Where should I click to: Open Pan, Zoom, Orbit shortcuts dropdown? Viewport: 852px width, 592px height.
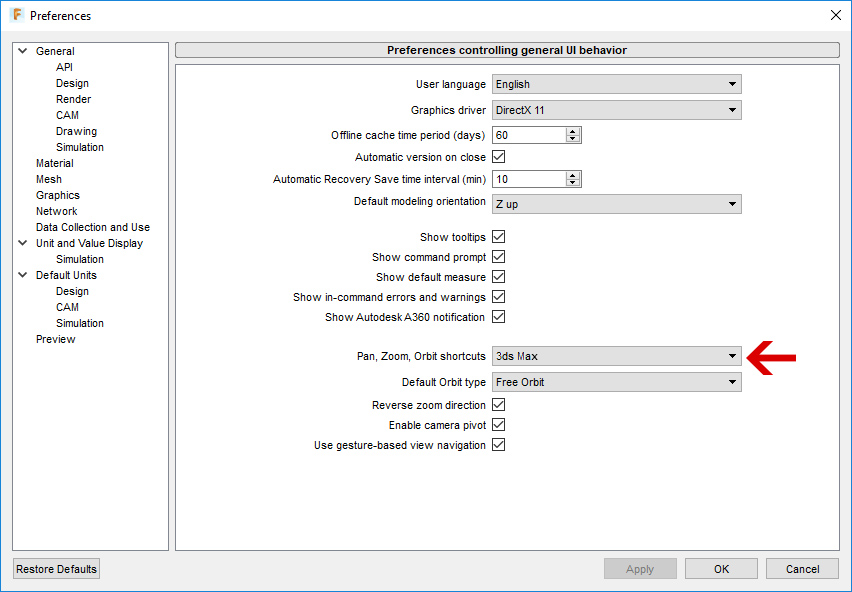tap(617, 356)
